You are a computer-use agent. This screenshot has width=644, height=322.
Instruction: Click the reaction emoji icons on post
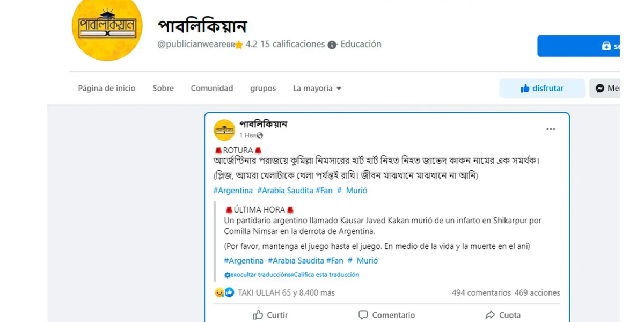tap(224, 292)
